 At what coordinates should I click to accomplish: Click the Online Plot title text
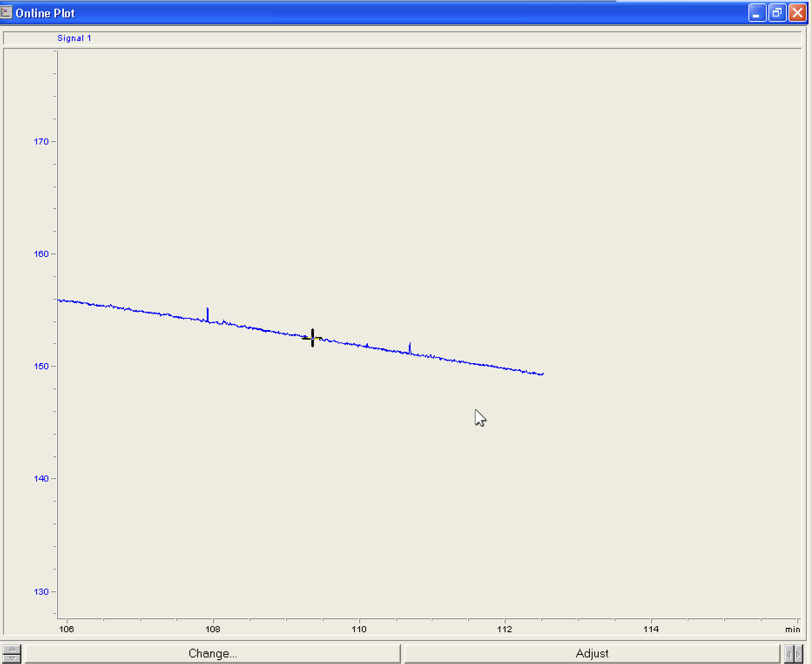point(45,13)
